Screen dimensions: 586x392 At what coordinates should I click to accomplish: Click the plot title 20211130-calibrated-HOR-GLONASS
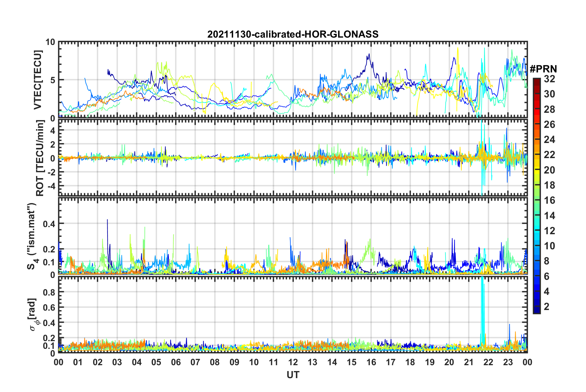[x=293, y=34]
